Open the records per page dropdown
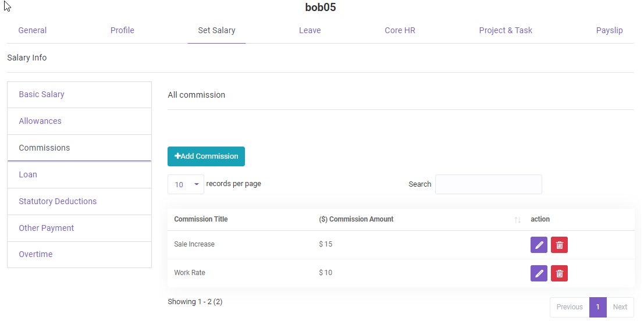 186,184
